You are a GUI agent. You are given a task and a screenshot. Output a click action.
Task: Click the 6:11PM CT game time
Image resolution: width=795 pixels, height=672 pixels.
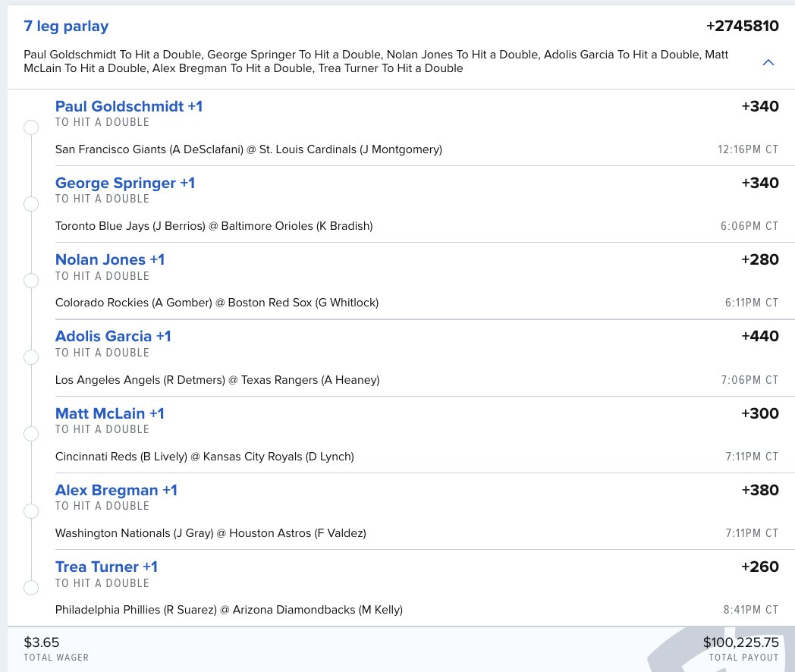[752, 303]
